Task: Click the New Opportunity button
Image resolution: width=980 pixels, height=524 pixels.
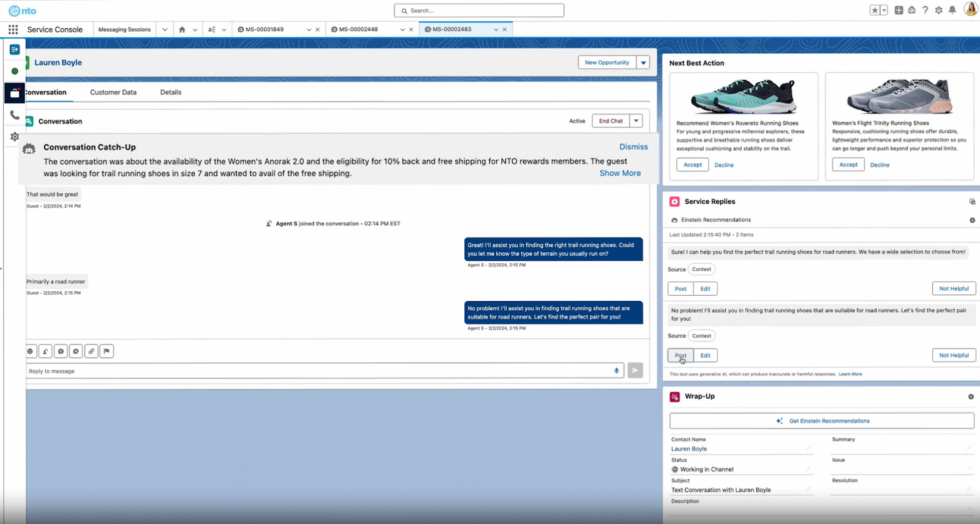Action: coord(607,62)
